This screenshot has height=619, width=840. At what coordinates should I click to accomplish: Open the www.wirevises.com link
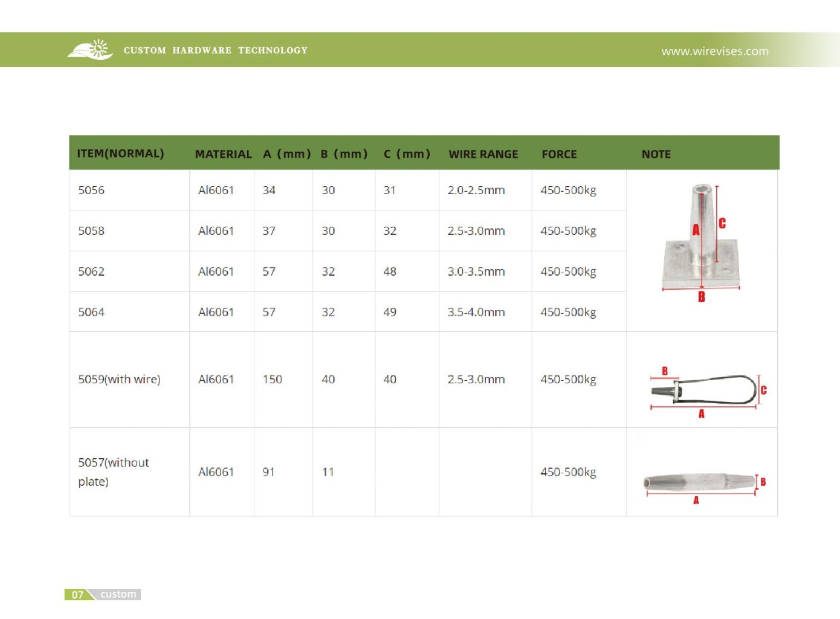pos(714,51)
